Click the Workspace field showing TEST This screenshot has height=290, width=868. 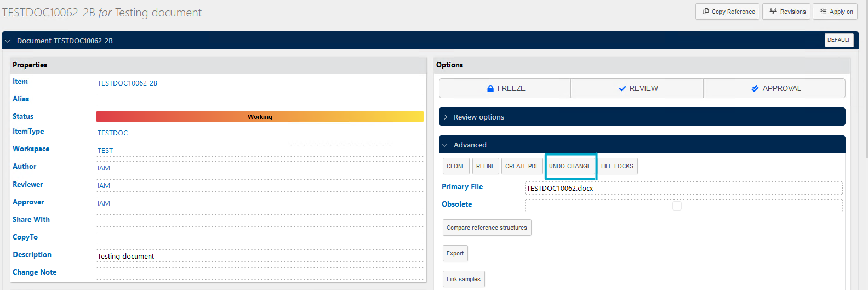(x=260, y=150)
